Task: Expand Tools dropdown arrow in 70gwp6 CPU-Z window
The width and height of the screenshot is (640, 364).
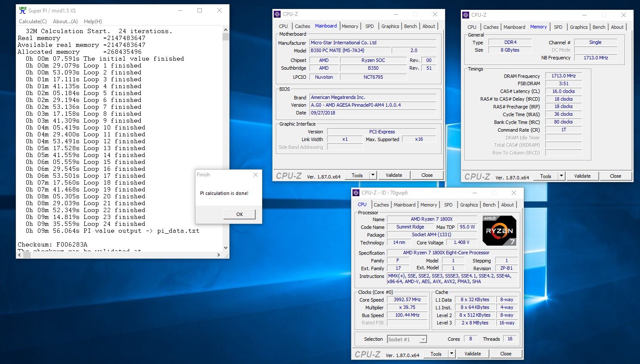Action: click(x=452, y=354)
